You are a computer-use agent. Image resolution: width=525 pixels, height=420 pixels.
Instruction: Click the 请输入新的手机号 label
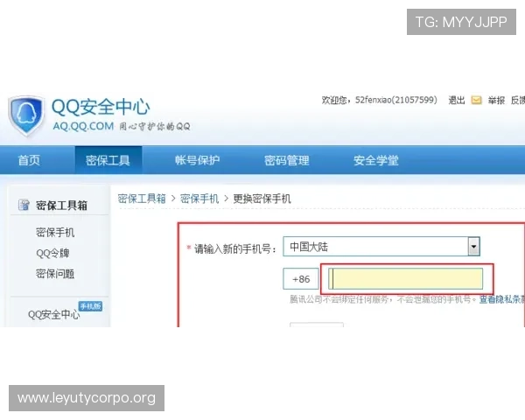[x=235, y=248]
